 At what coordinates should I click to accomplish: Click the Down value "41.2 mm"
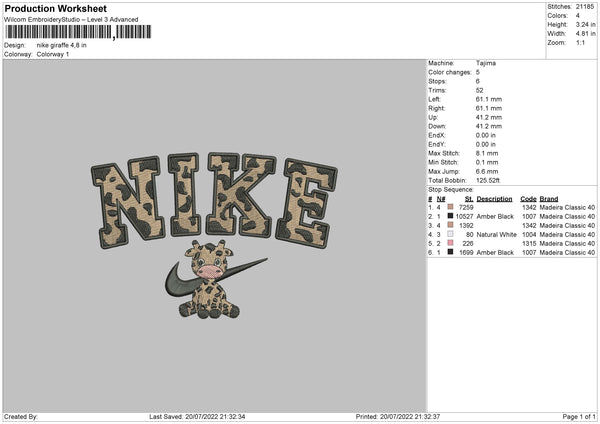[x=489, y=126]
